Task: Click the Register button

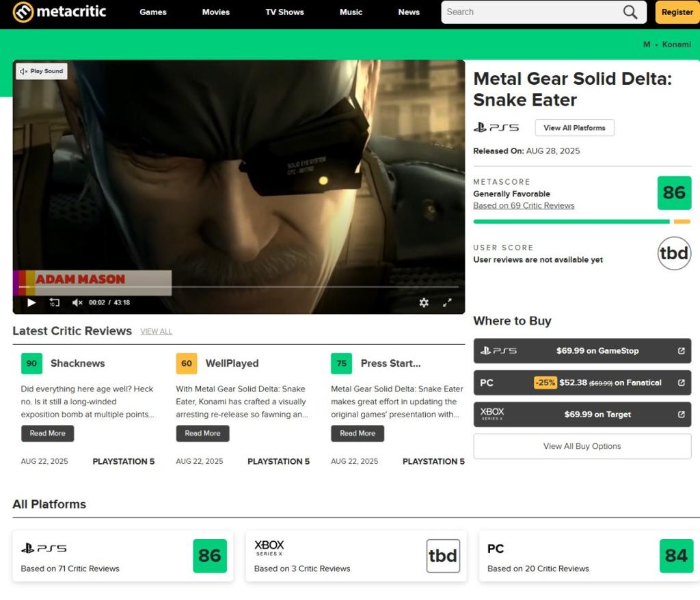Action: coord(677,12)
